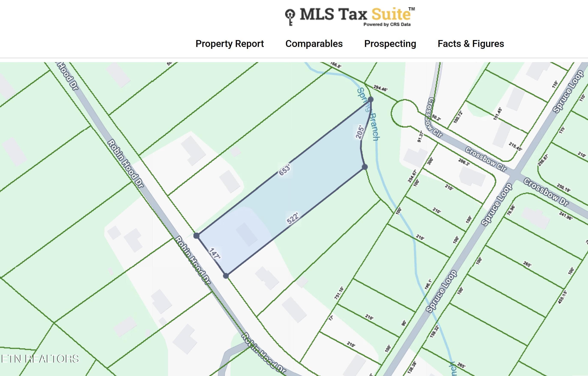Click the 205' parcel edge label
Screen dimensions: 588x376
[360, 132]
